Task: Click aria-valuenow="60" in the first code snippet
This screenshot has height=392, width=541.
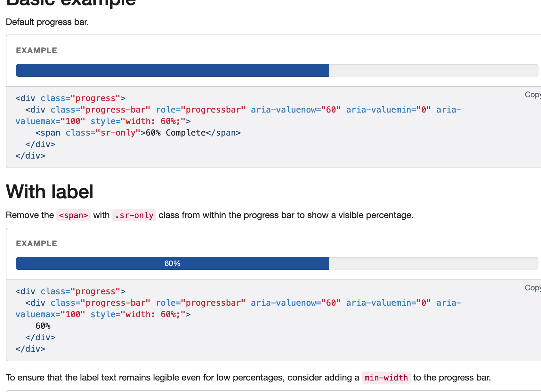Action: pos(295,109)
